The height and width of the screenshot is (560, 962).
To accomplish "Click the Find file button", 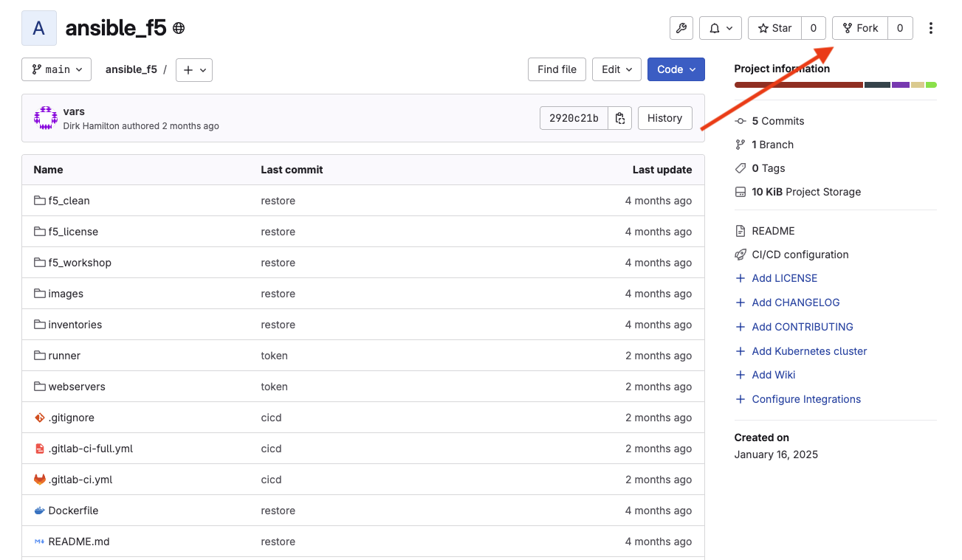I will click(x=557, y=69).
